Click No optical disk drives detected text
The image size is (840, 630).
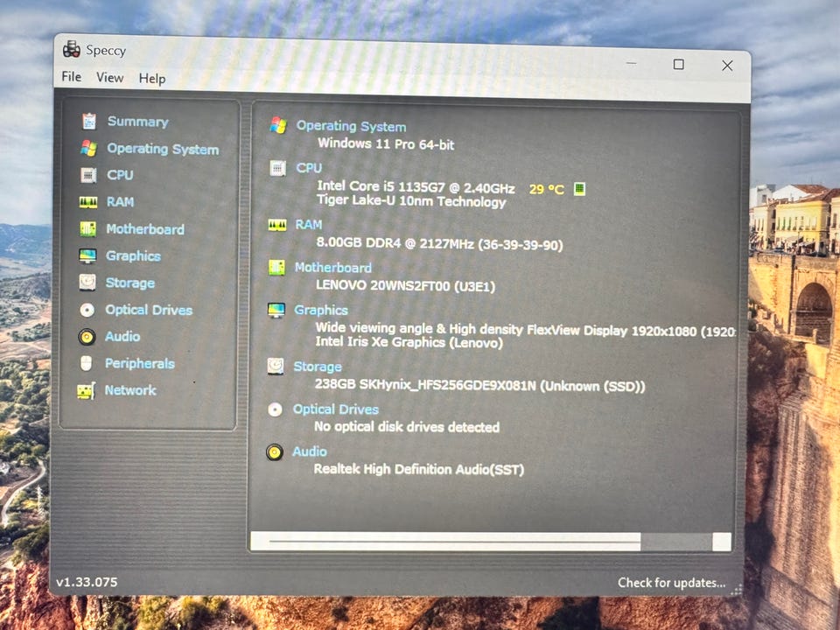(407, 427)
